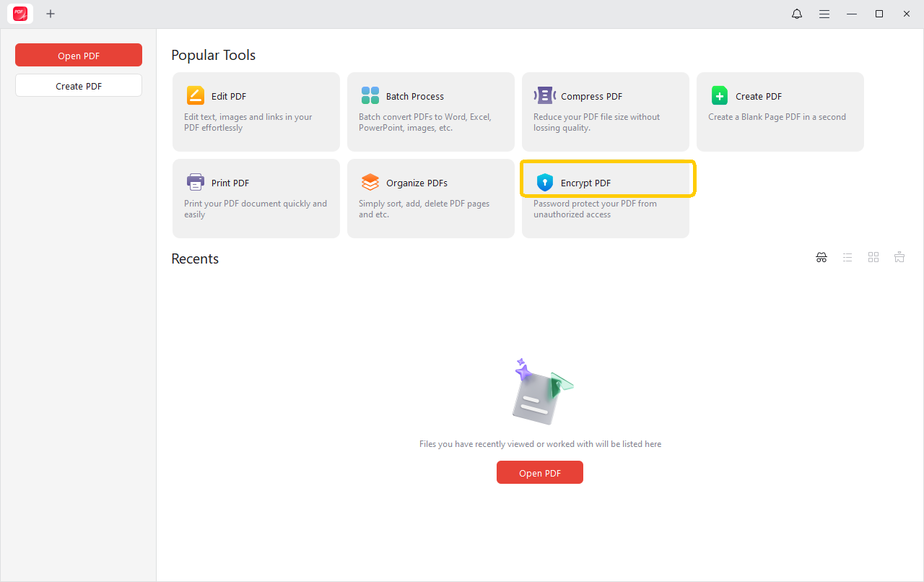This screenshot has width=924, height=582.
Task: Clear the recent files list
Action: coord(899,258)
